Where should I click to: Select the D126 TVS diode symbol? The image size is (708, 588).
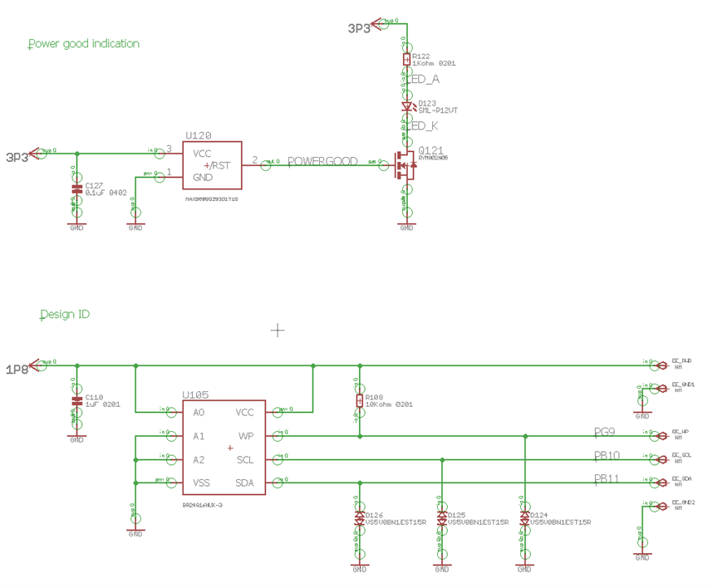pyautogui.click(x=360, y=518)
